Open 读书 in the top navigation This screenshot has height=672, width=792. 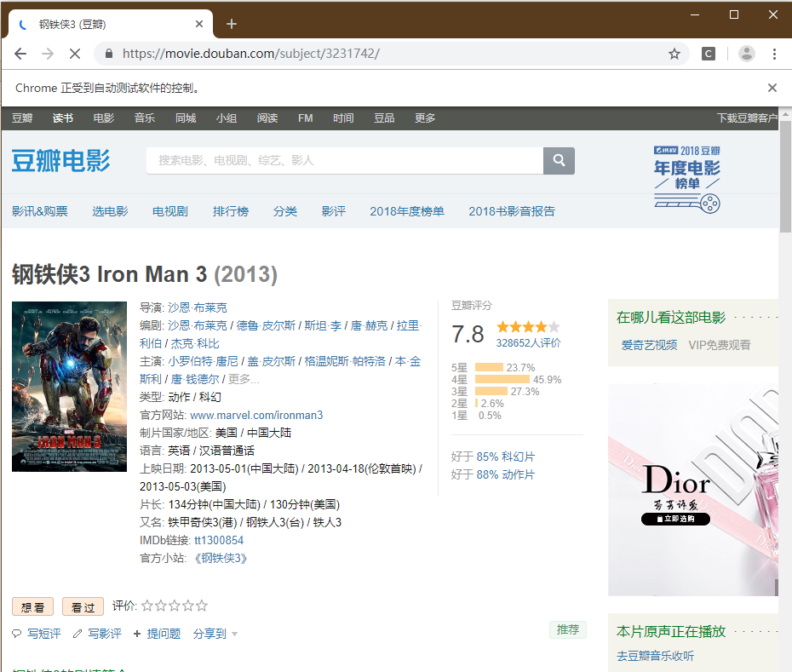click(x=63, y=118)
